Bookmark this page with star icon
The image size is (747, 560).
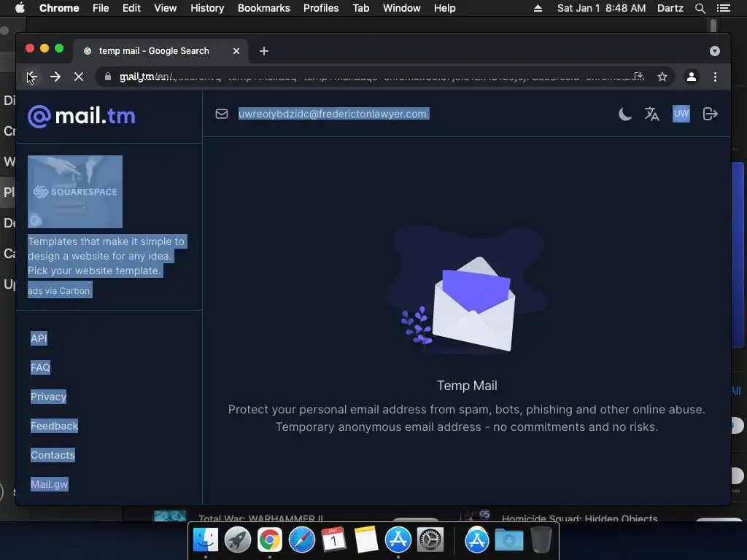click(662, 77)
